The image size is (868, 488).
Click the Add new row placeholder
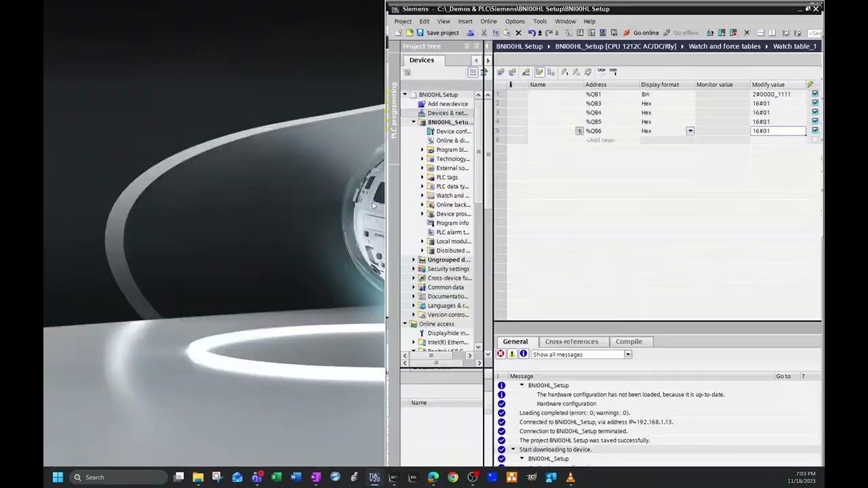[x=601, y=140]
